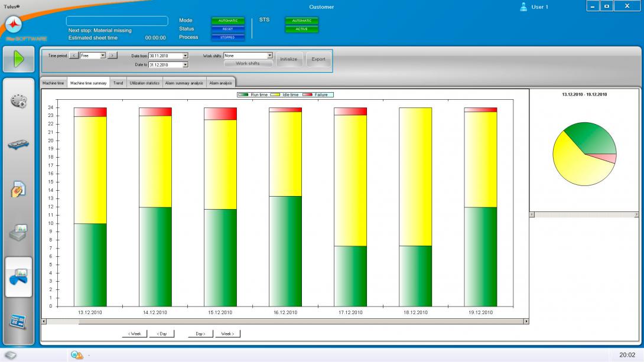Open the gears settings icon in sidebar
The image size is (644, 362).
19,102
